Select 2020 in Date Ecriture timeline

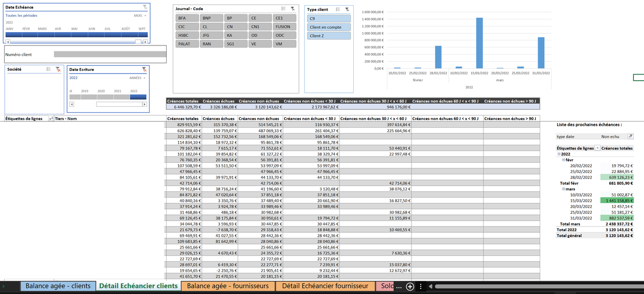[105, 97]
